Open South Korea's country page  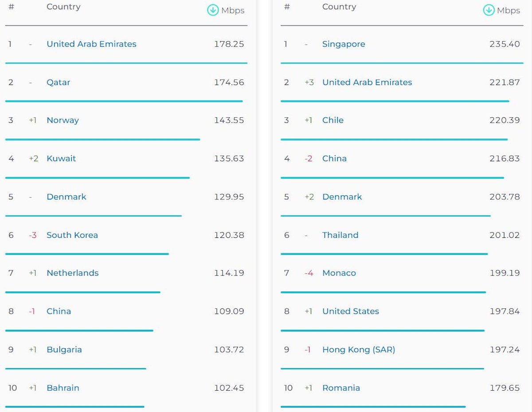pos(72,235)
